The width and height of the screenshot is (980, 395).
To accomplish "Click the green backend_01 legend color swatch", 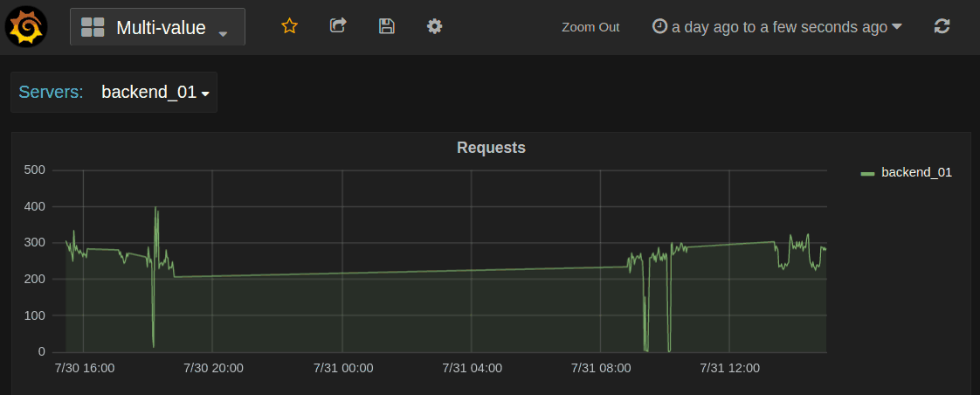I will point(867,173).
